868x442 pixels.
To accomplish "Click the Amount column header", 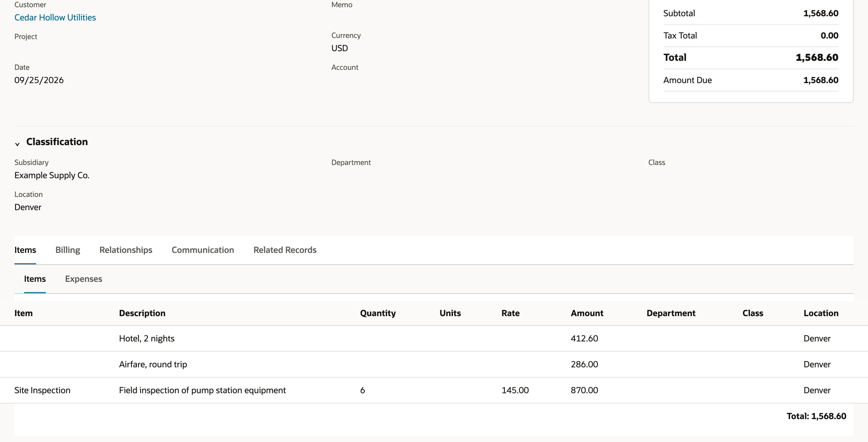I will 587,313.
